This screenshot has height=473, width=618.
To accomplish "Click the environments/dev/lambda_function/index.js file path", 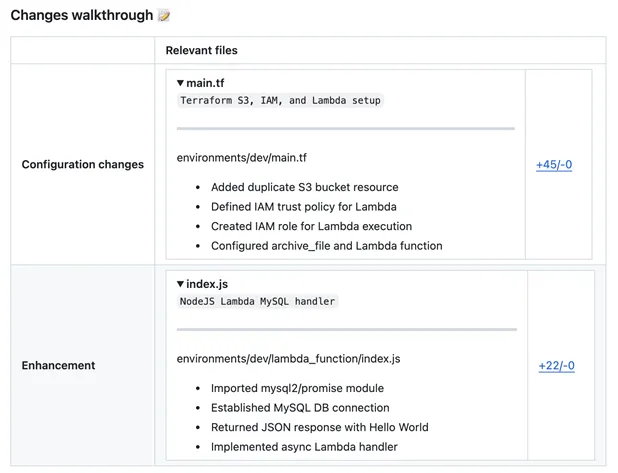I will coord(289,359).
